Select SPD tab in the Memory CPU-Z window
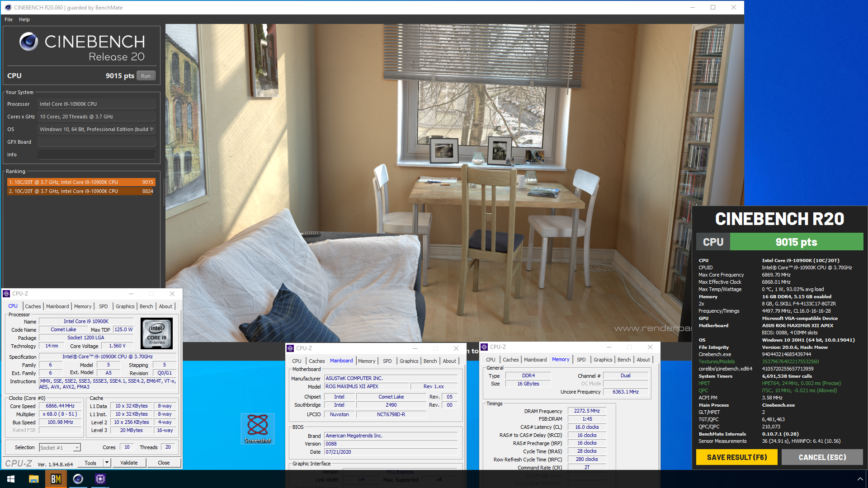868x488 pixels. click(581, 360)
